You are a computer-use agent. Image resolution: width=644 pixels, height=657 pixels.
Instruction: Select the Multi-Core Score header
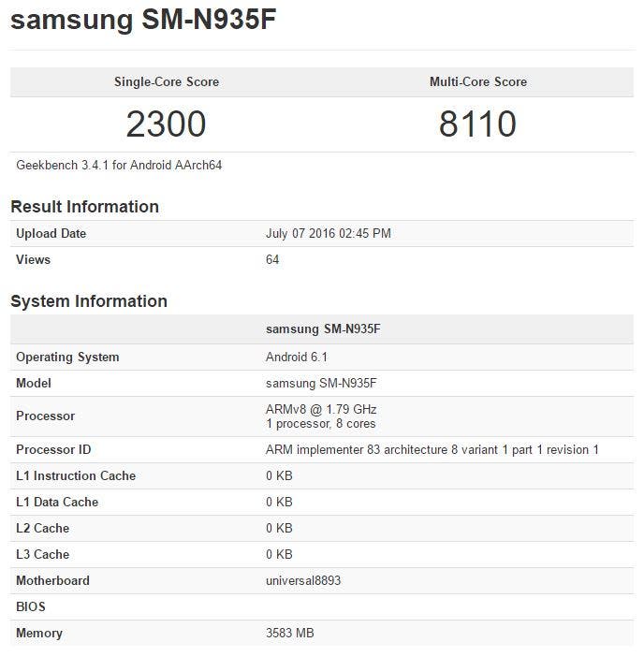(x=478, y=81)
